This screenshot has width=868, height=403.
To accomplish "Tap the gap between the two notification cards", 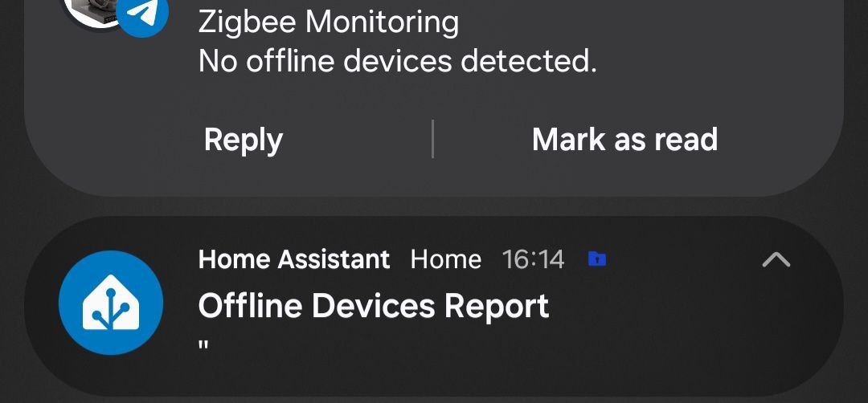I will click(434, 206).
